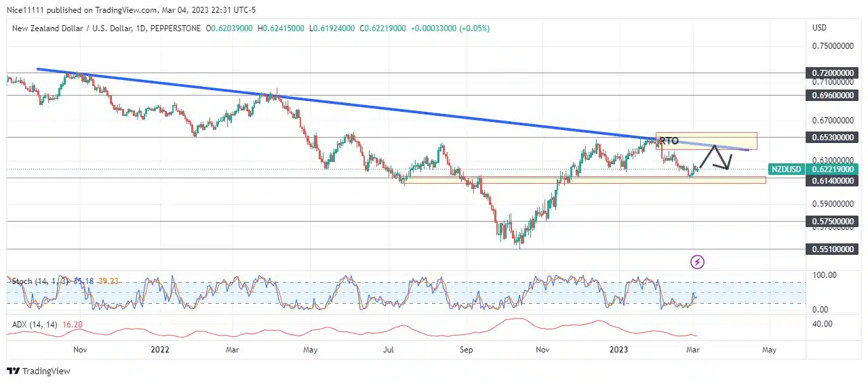Click the 2022 label on time axis
This screenshot has height=383, width=868.
coord(160,350)
